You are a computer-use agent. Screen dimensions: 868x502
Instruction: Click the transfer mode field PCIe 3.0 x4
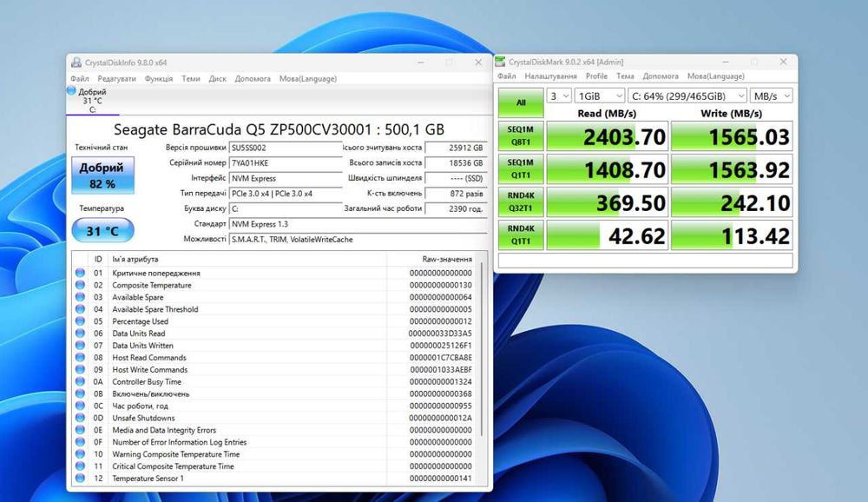coord(286,194)
